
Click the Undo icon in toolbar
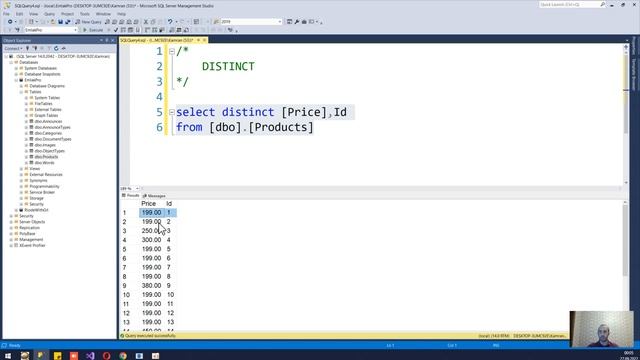(x=170, y=22)
